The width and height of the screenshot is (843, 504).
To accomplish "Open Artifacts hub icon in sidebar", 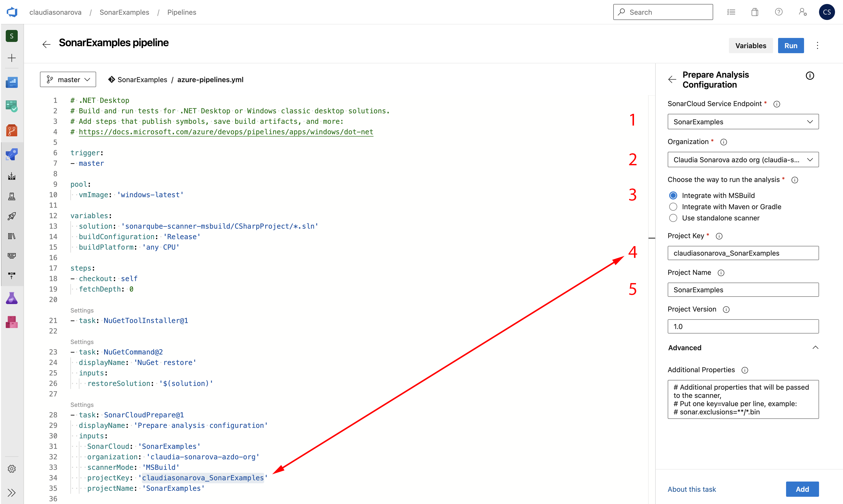I will click(12, 322).
